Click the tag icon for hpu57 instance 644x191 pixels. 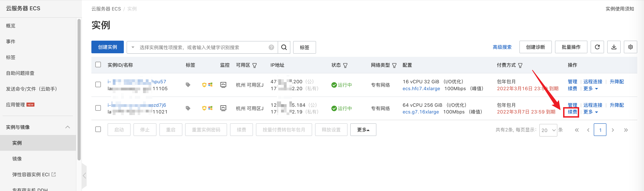pyautogui.click(x=188, y=85)
